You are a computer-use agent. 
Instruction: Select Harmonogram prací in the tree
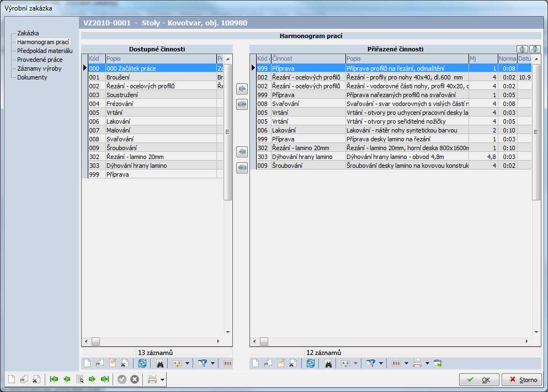(43, 42)
